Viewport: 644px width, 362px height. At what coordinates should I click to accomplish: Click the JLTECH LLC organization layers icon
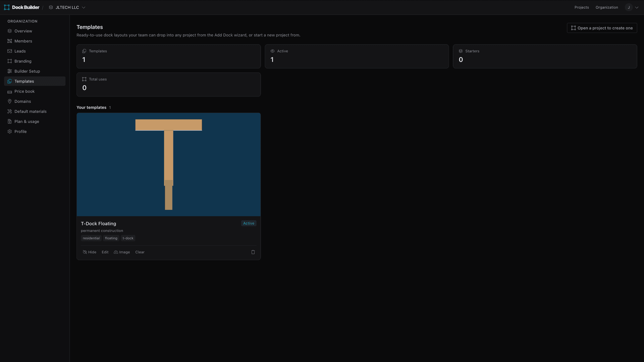pyautogui.click(x=51, y=7)
